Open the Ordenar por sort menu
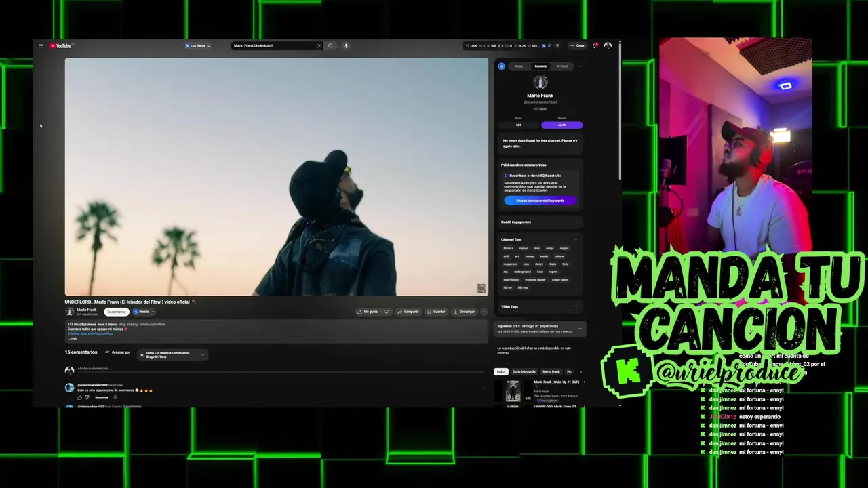Screen dimensions: 868x488 tap(118, 352)
